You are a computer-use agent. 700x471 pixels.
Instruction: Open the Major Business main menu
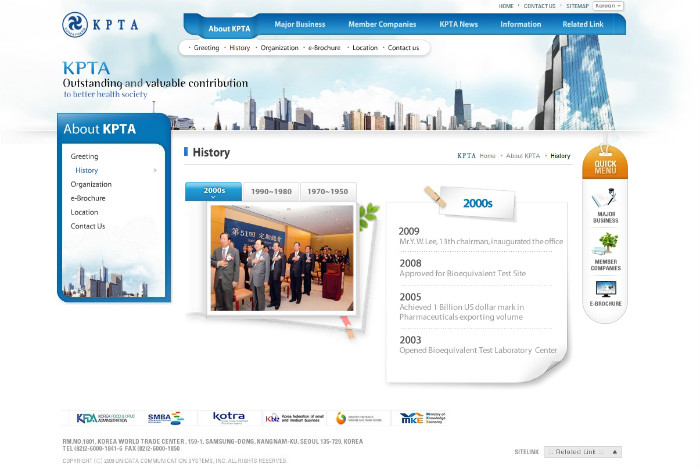[x=300, y=24]
